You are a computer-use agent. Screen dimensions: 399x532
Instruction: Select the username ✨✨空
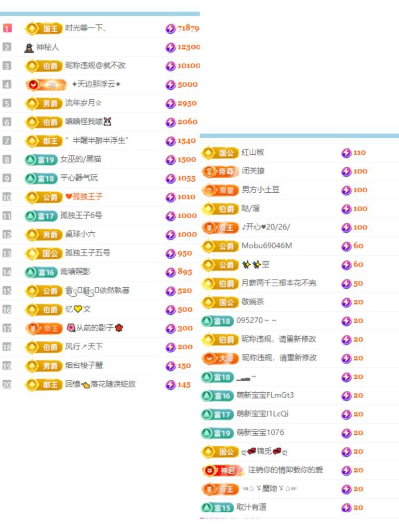[256, 264]
